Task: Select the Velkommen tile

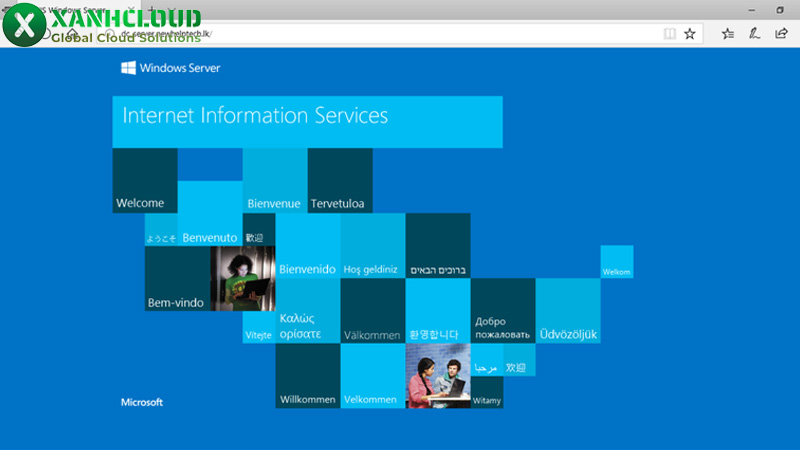Action: [373, 376]
